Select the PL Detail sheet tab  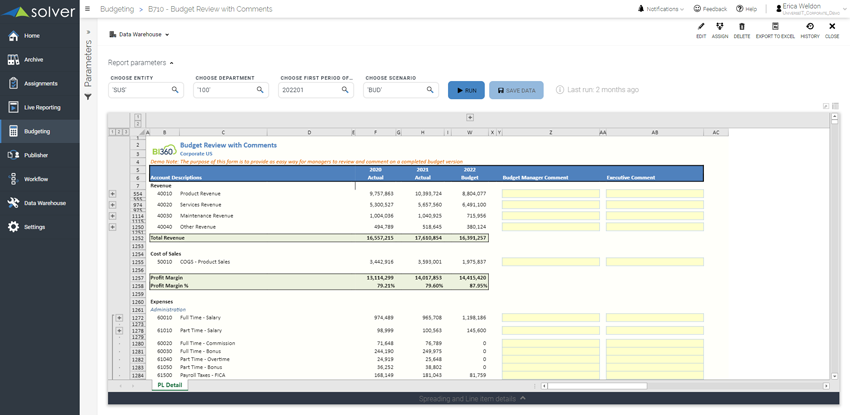click(x=168, y=385)
